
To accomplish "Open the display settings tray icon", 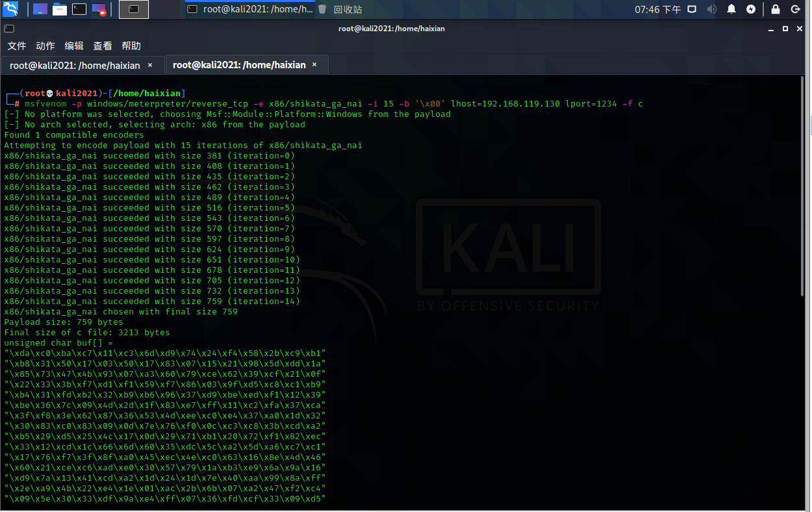I will coord(692,9).
